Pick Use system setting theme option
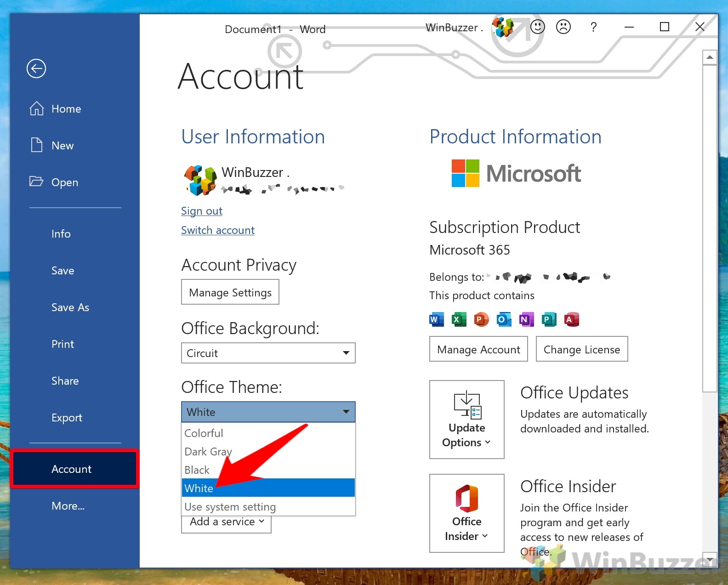This screenshot has height=585, width=728. (x=268, y=506)
